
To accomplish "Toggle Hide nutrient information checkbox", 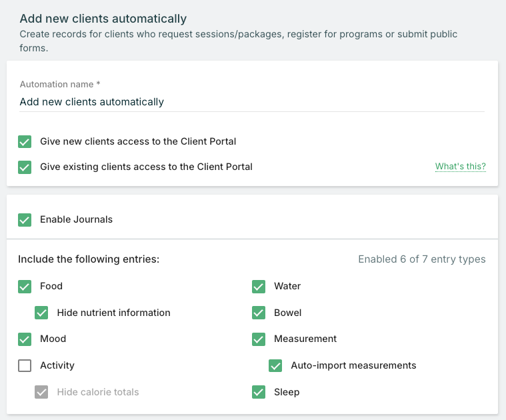I will (x=41, y=313).
